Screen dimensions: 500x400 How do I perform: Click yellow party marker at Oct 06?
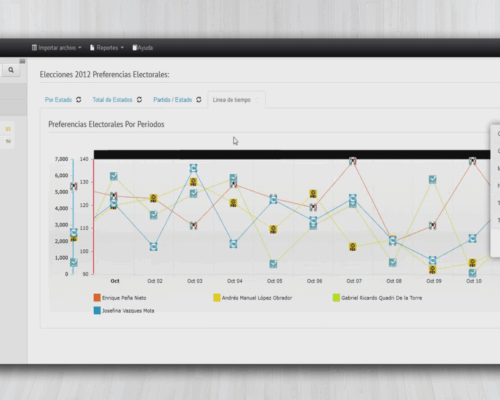[313, 194]
